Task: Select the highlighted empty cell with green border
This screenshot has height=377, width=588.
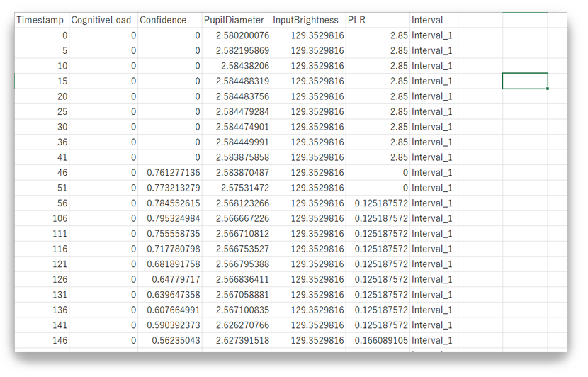Action: point(525,81)
